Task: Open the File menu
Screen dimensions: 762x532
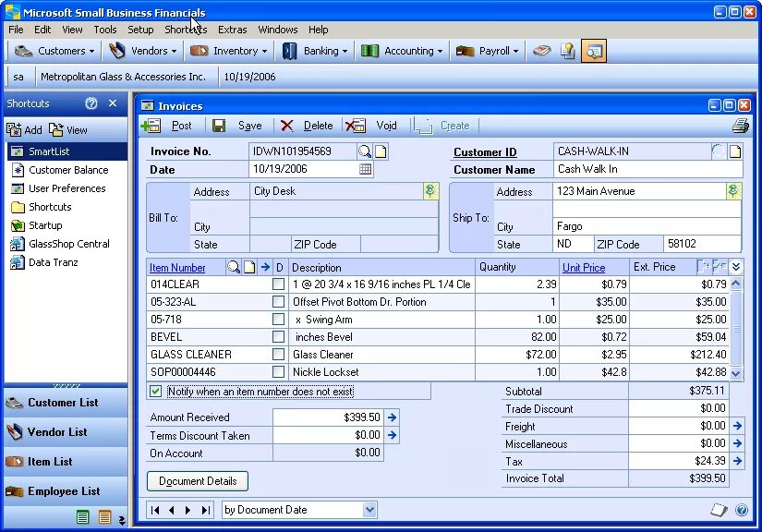Action: (16, 30)
